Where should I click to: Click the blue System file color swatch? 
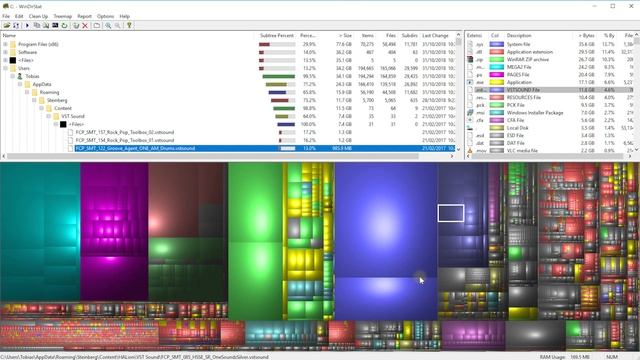497,44
